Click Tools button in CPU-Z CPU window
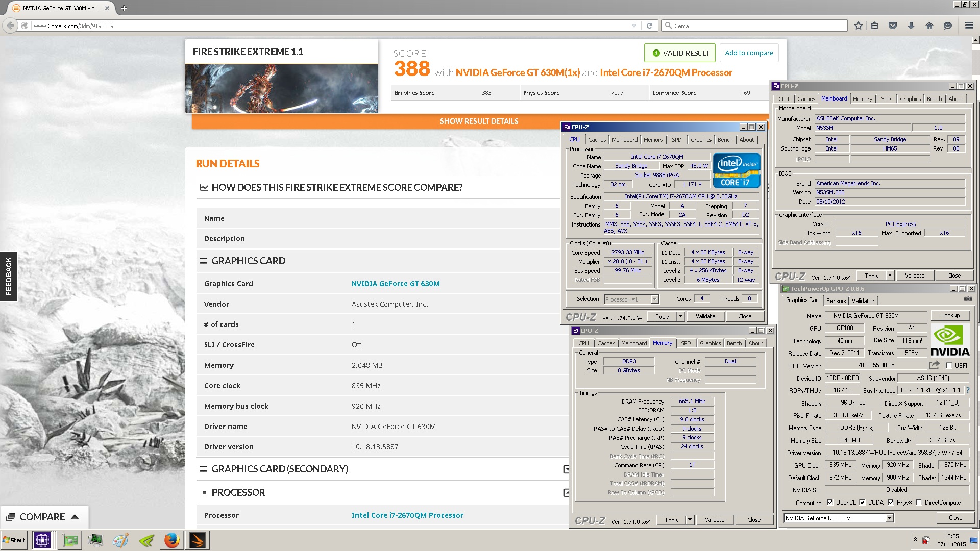980x551 pixels. 662,316
